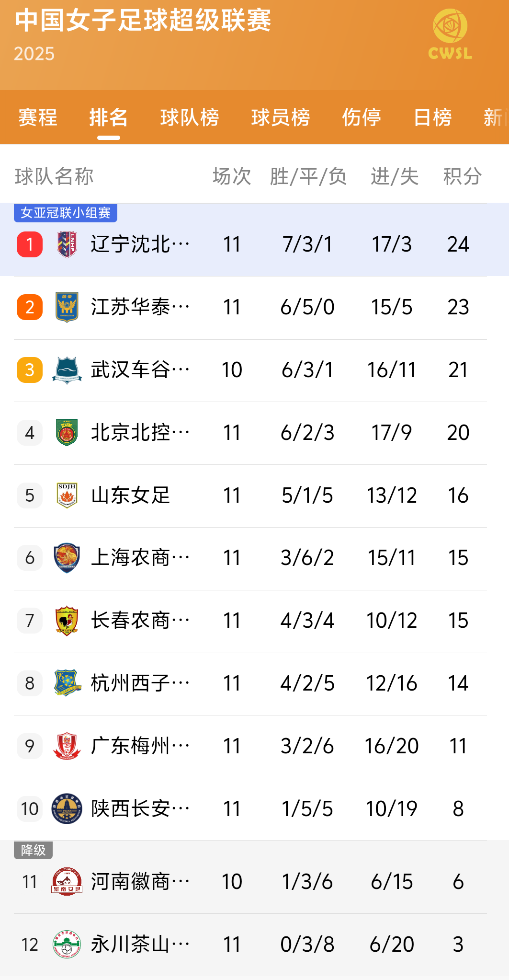Open the 广东梅州 team name link
Image resolution: width=509 pixels, height=980 pixels.
(140, 746)
